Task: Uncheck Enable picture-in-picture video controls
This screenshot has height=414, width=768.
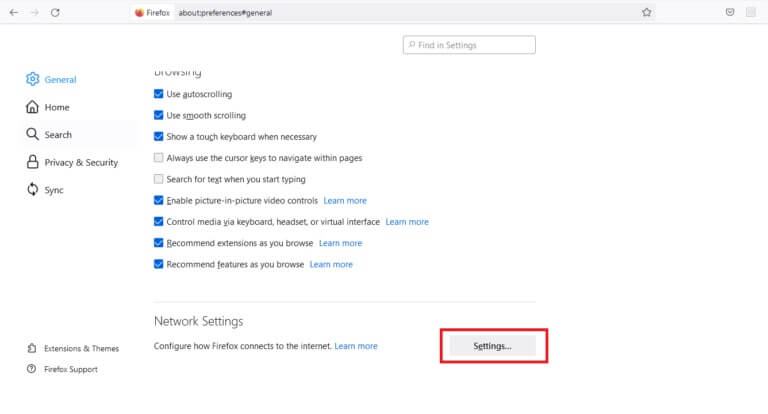Action: point(158,200)
